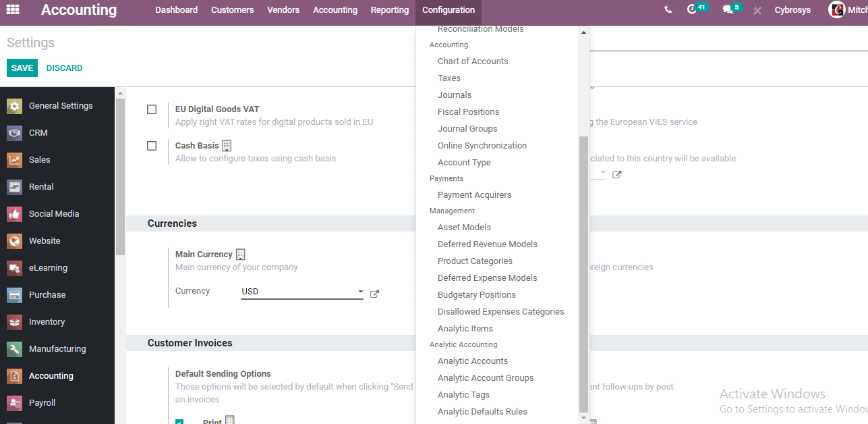The height and width of the screenshot is (424, 868).
Task: Select the Sales chart icon
Action: pyautogui.click(x=15, y=160)
